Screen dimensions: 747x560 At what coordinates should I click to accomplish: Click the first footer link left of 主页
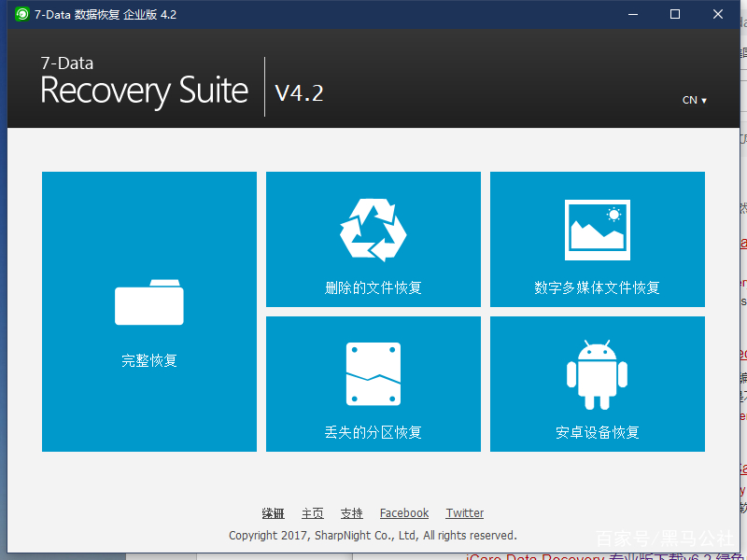[x=273, y=513]
